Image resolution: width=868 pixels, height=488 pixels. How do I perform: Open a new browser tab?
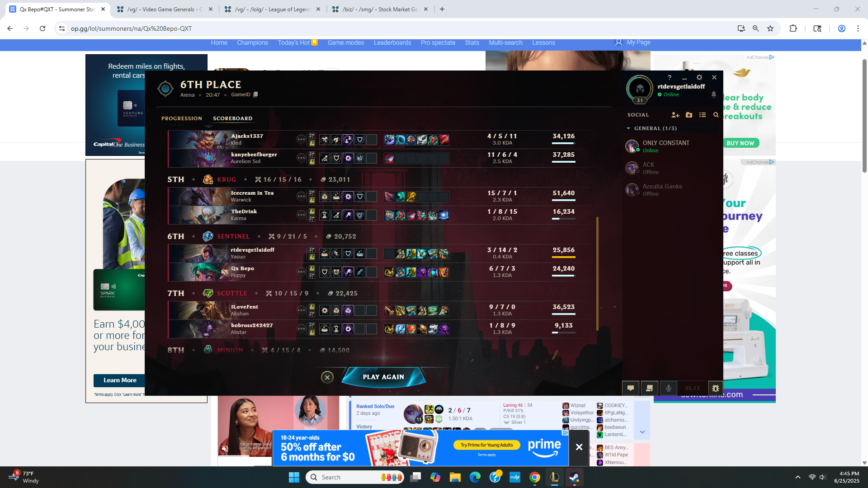[x=442, y=9]
